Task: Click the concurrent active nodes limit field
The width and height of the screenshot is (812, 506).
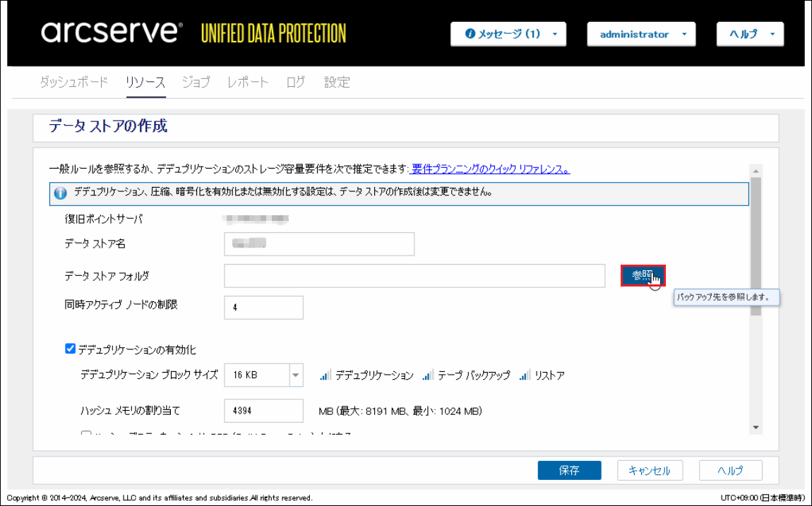Action: 263,307
